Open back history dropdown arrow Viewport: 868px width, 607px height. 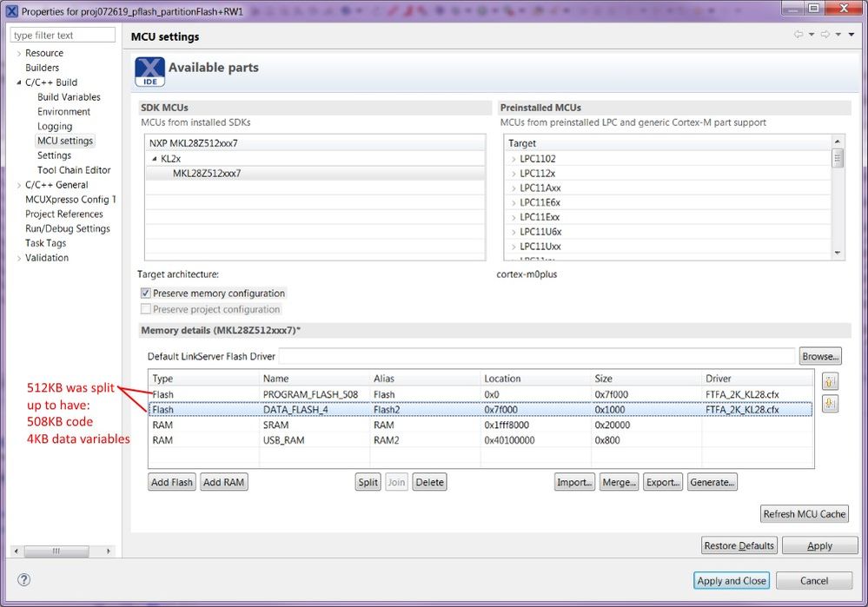[812, 35]
